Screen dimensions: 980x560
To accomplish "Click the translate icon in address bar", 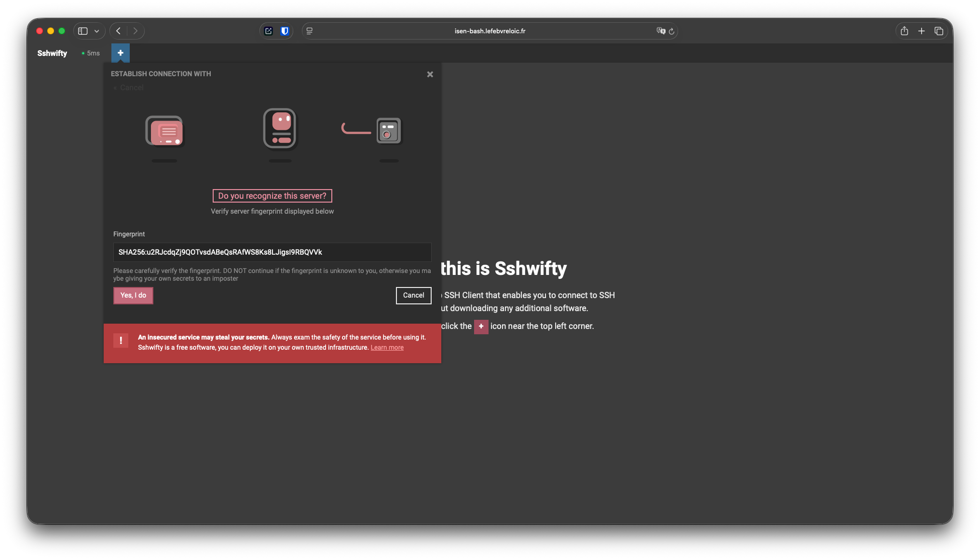I will coord(661,31).
